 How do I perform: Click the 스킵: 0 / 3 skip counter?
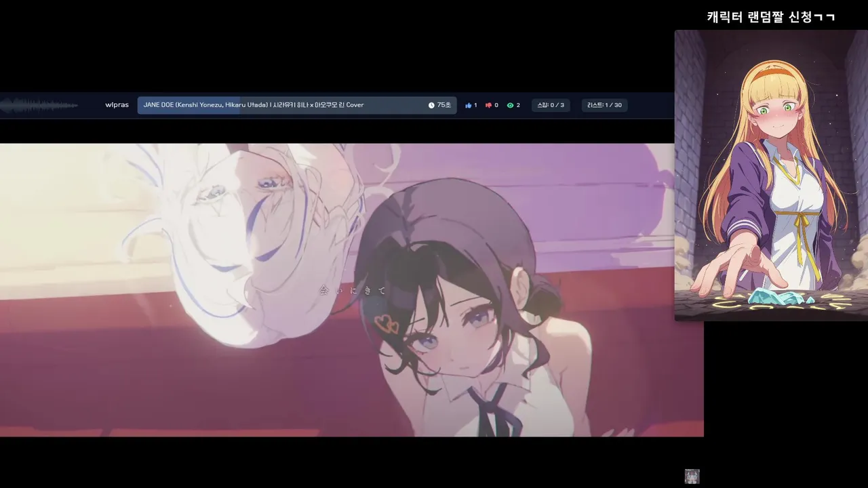551,105
